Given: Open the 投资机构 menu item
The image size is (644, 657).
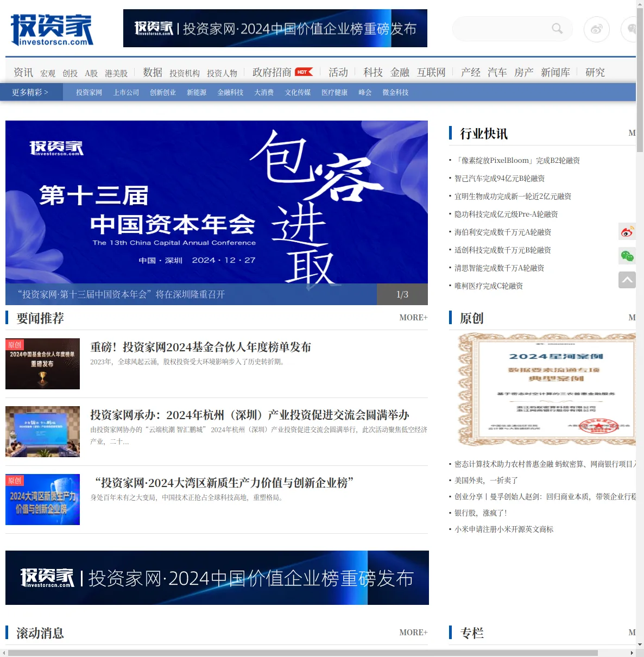Looking at the screenshot, I should [x=185, y=73].
